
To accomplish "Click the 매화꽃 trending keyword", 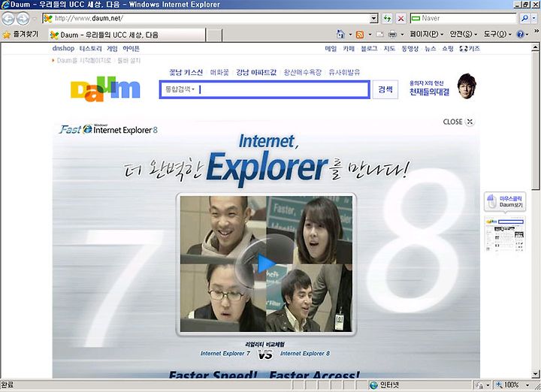I will point(219,72).
